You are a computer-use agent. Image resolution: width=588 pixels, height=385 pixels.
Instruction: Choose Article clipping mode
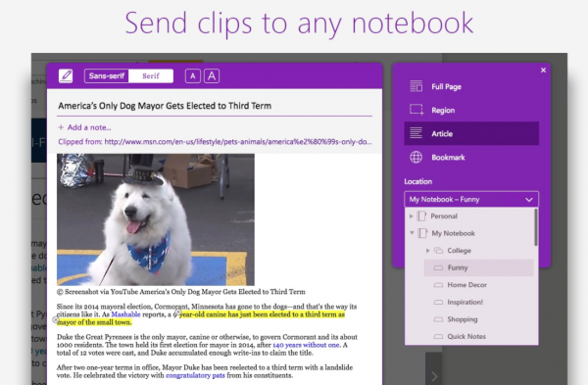tap(471, 133)
